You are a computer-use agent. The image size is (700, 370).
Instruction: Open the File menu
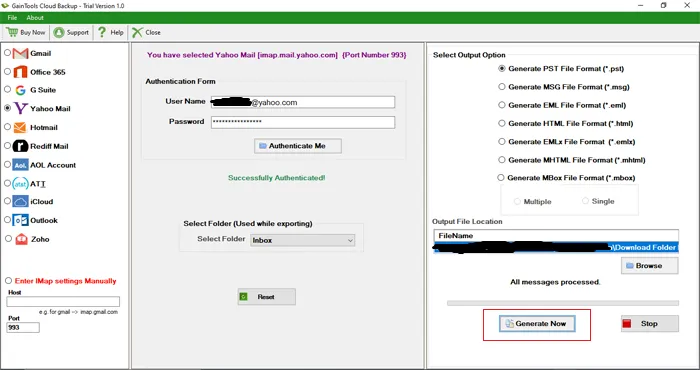click(12, 18)
